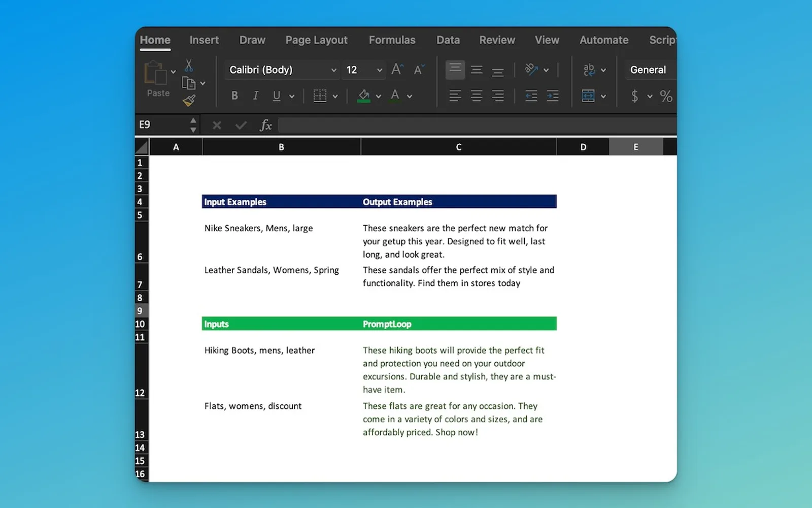Switch to the Data tab
812x508 pixels.
click(x=448, y=40)
